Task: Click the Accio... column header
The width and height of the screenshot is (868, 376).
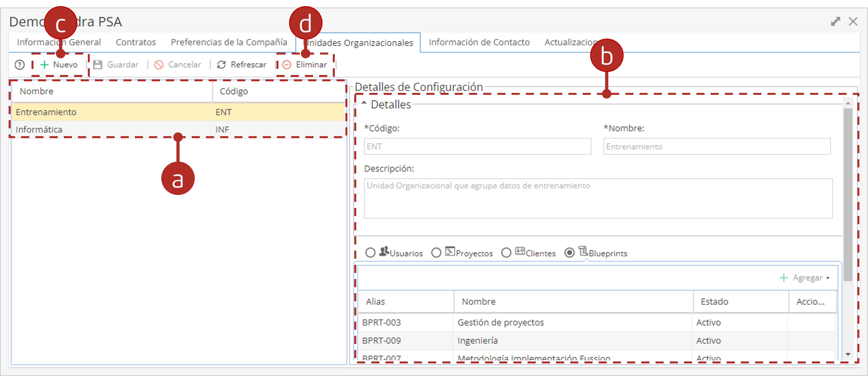Action: point(812,302)
